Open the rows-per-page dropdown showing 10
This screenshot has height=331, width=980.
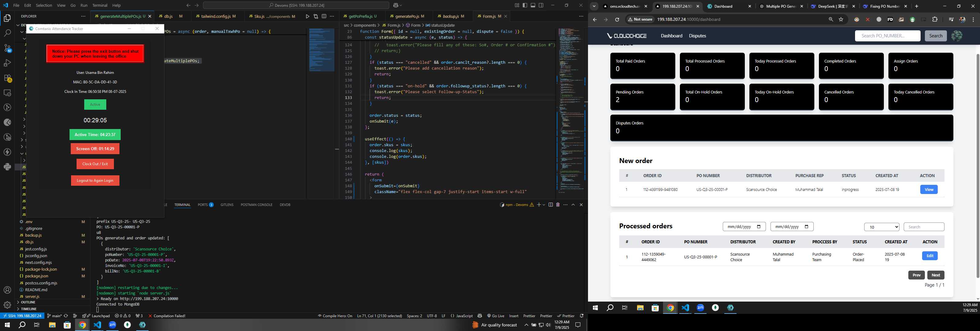(x=881, y=227)
